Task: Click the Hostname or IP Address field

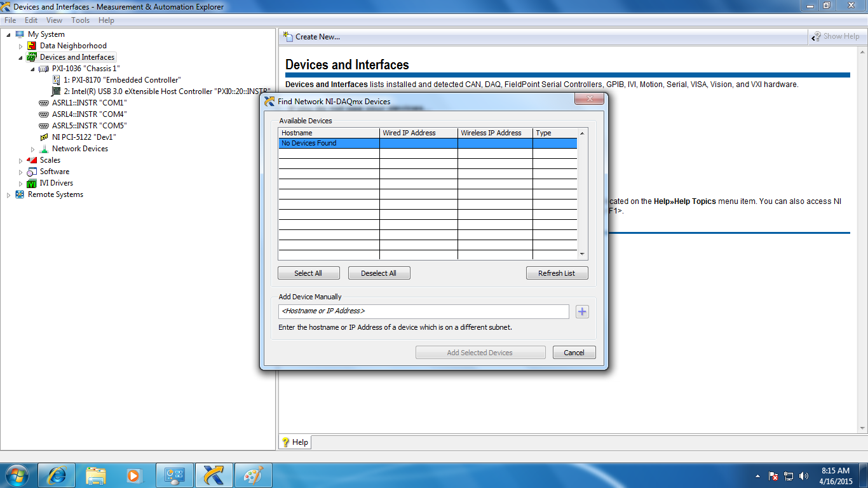Action: click(424, 311)
